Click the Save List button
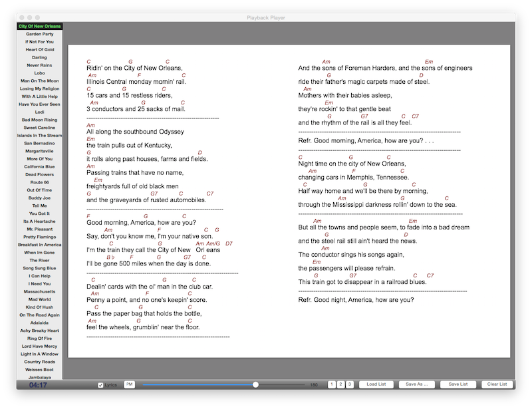Viewport: 532px width, 409px height. (x=458, y=384)
